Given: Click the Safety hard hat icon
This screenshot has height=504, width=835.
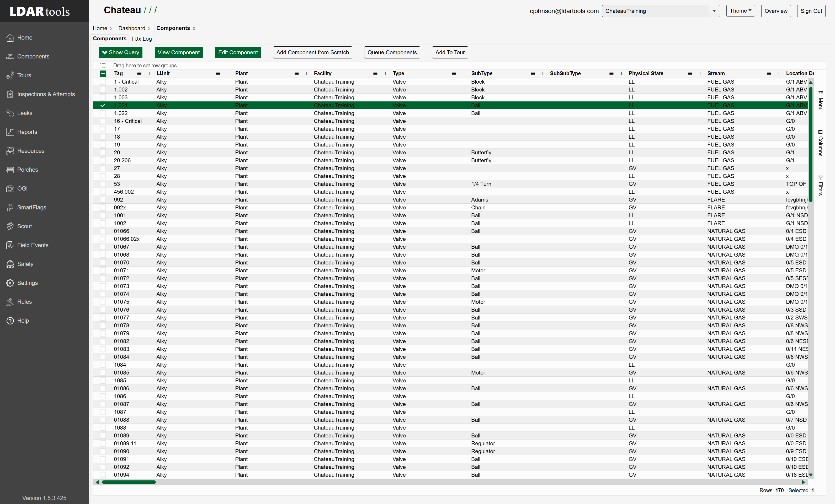Looking at the screenshot, I should [10, 264].
